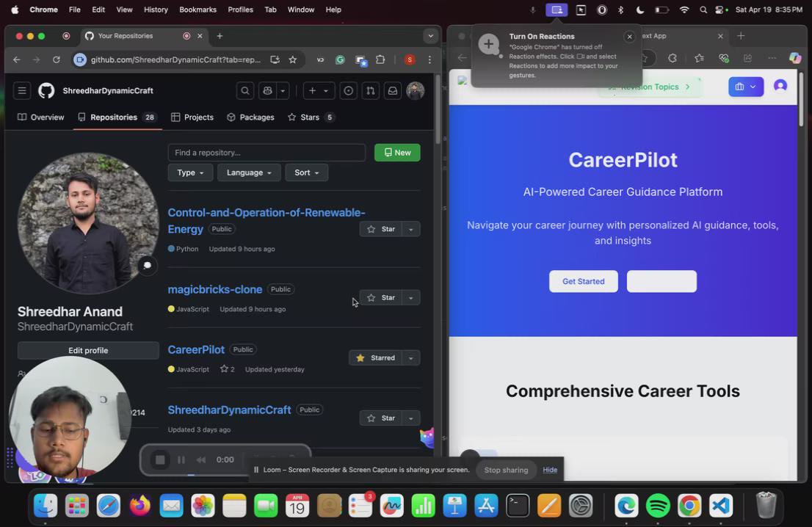Open Chrome tab search dropdown arrow
The image size is (812, 527).
pos(430,36)
